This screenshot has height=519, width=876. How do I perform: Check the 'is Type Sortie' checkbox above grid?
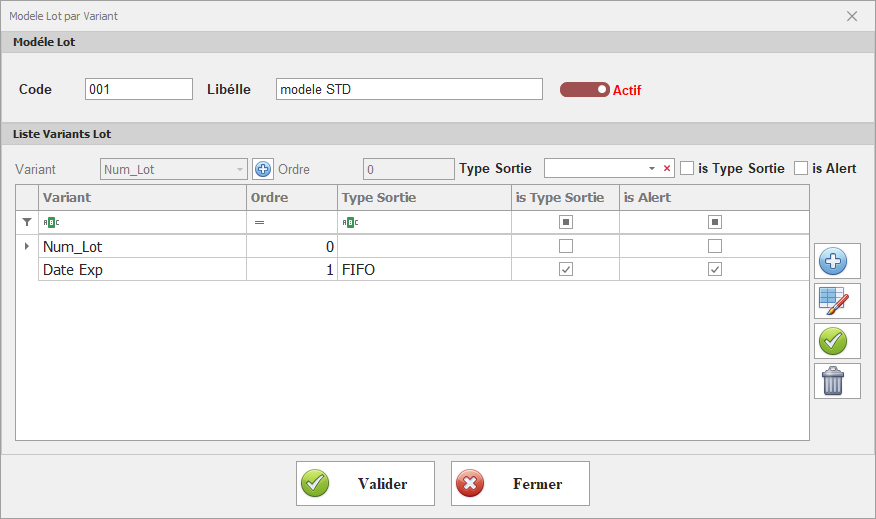click(687, 168)
